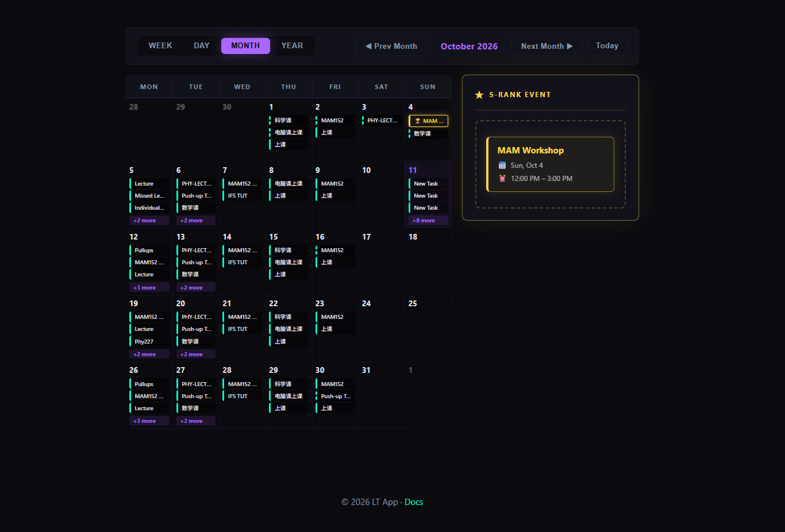Viewport: 785px width, 532px height.
Task: Open Individual... event on Monday 5
Action: (x=149, y=208)
